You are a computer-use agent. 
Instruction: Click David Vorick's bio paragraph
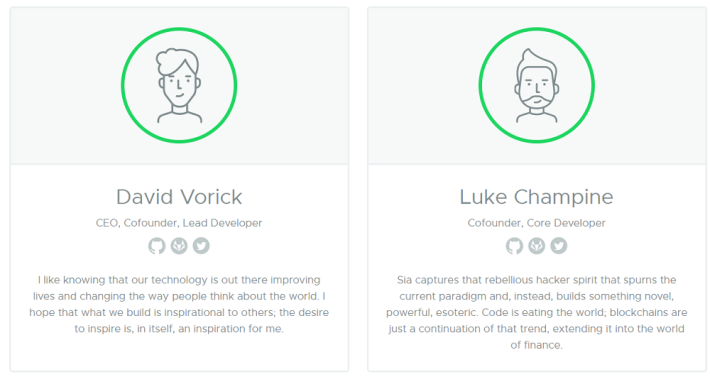click(179, 304)
